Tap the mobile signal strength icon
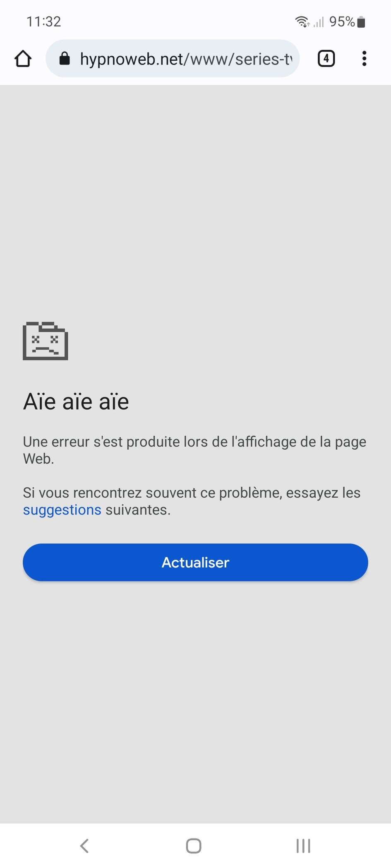 click(x=319, y=21)
